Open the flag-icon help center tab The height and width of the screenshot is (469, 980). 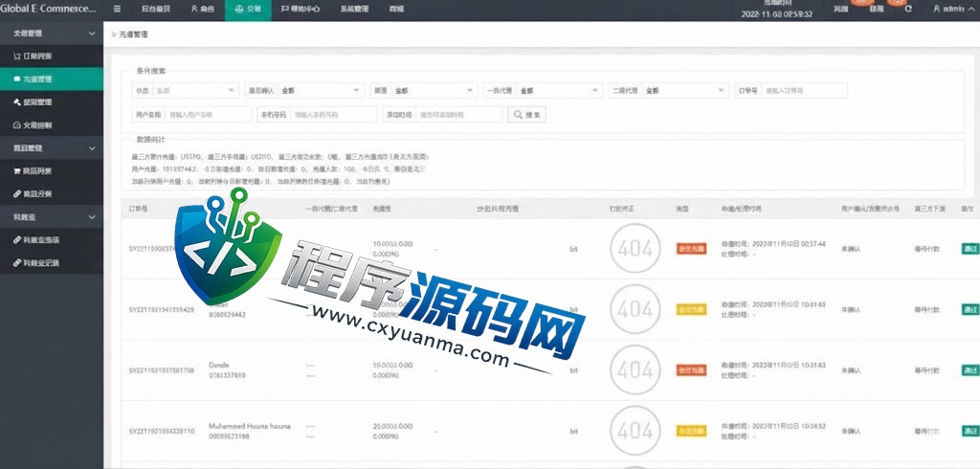tap(300, 10)
